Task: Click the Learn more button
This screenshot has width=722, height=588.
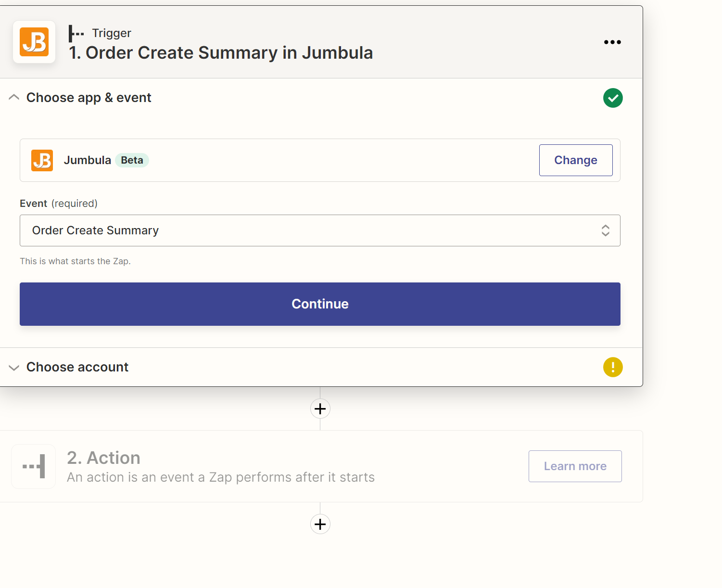Action: [575, 466]
